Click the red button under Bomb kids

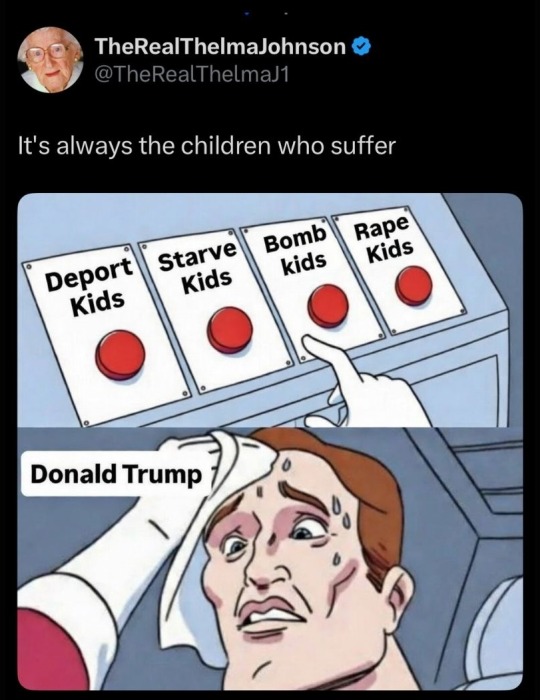[x=329, y=305]
